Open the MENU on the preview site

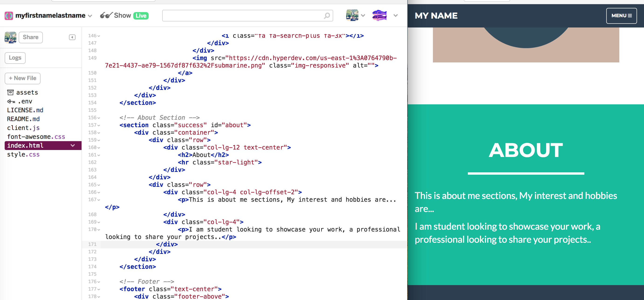point(621,16)
